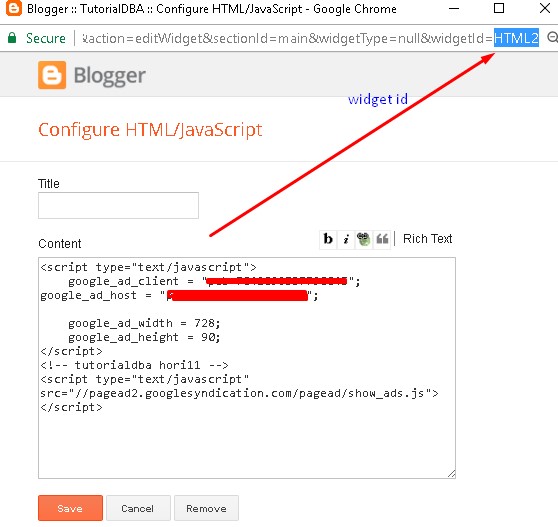Click the textarea resize handle corner
558x527 pixels.
click(x=451, y=474)
